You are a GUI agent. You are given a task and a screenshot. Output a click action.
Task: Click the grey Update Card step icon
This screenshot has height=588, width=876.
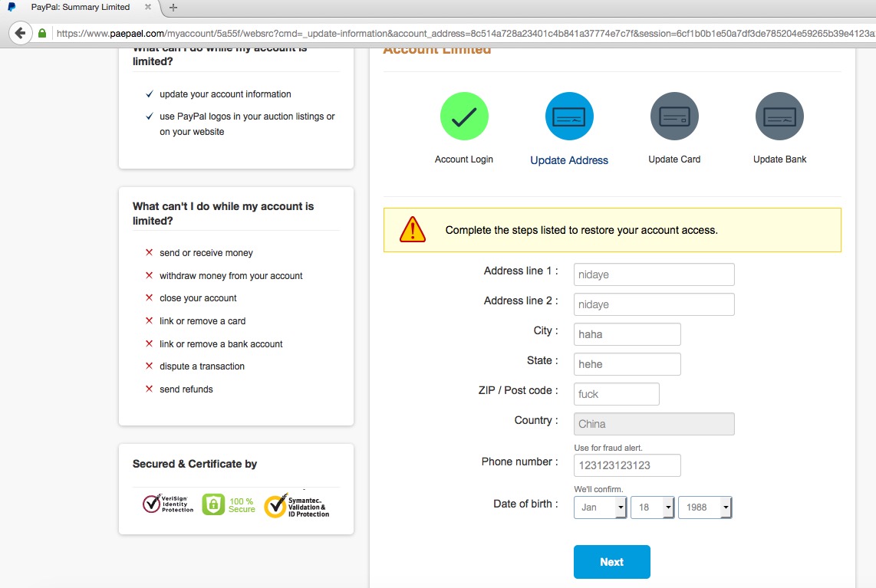click(x=674, y=117)
